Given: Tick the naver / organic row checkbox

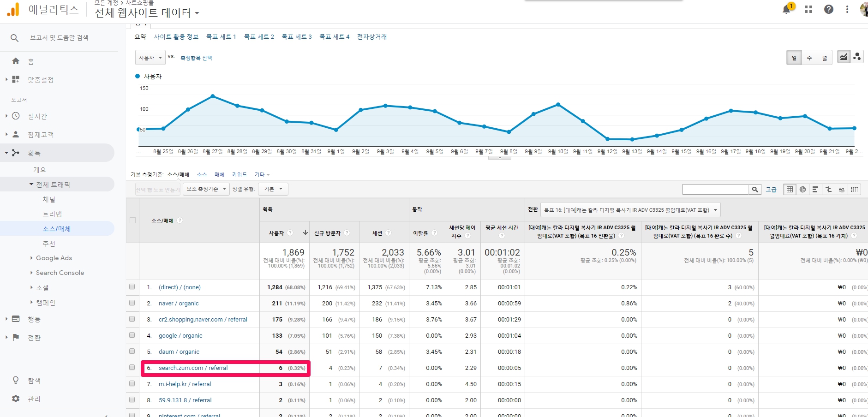Looking at the screenshot, I should pyautogui.click(x=132, y=303).
